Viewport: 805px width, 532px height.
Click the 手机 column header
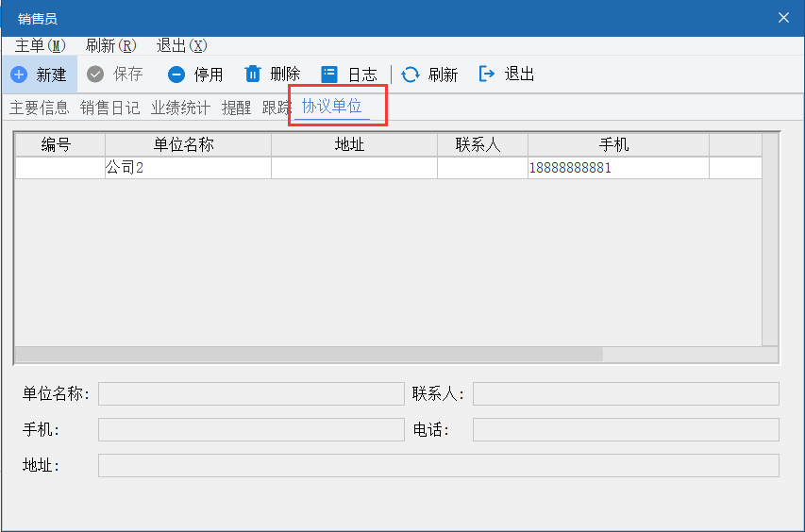617,144
